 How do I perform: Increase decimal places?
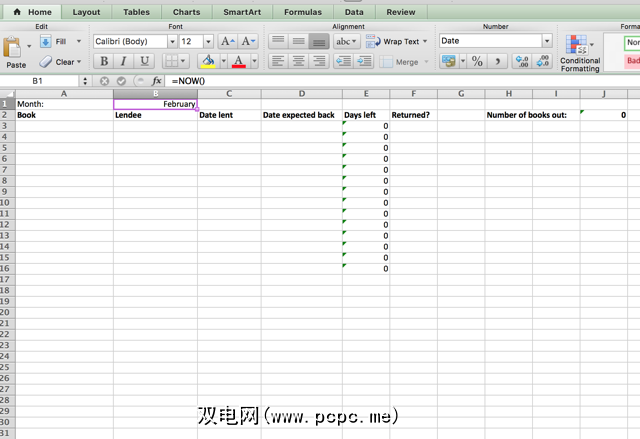[522, 62]
